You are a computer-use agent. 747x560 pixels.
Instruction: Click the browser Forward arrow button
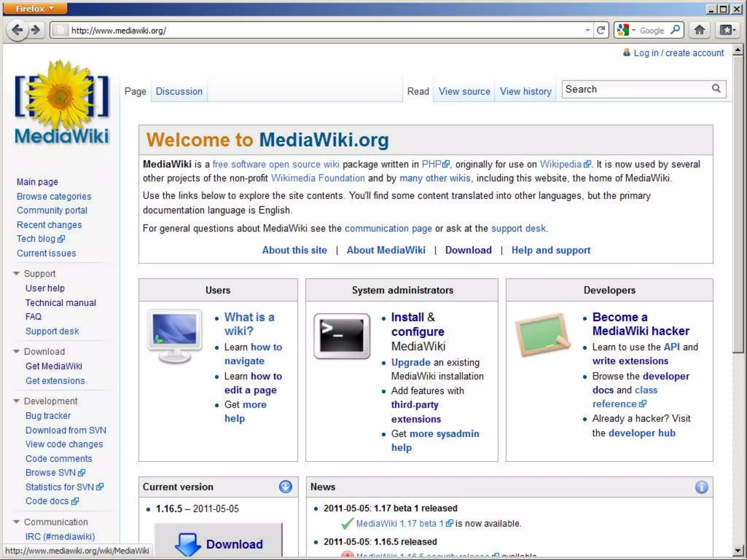(x=36, y=30)
